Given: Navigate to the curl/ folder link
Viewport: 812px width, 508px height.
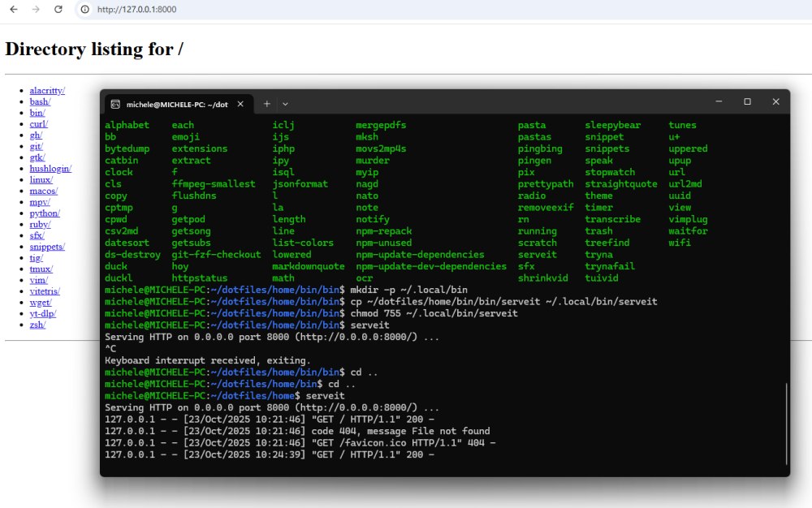Looking at the screenshot, I should (38, 124).
